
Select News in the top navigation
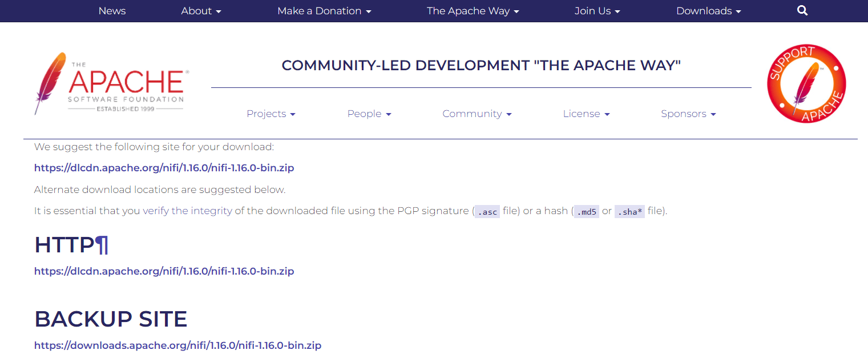[x=112, y=10]
